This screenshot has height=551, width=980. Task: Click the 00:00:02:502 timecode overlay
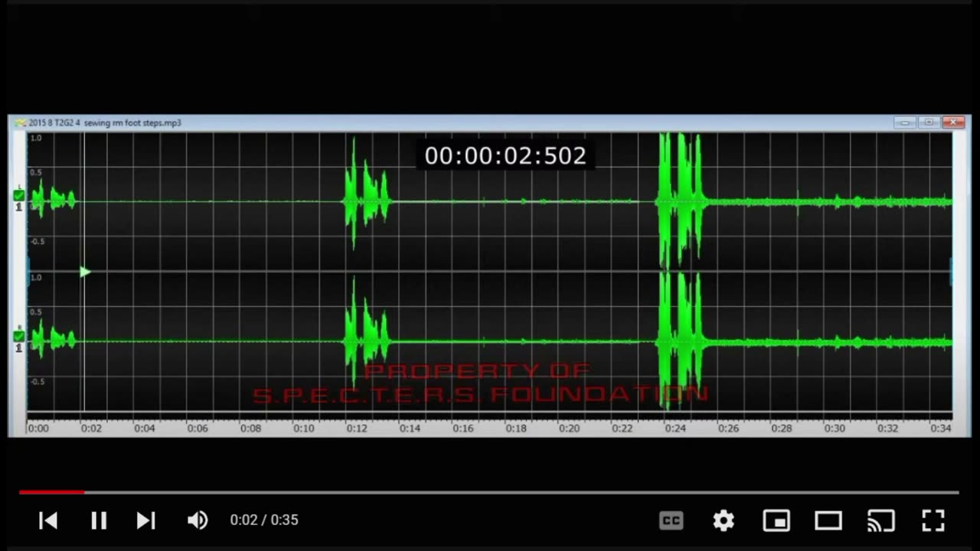(505, 156)
